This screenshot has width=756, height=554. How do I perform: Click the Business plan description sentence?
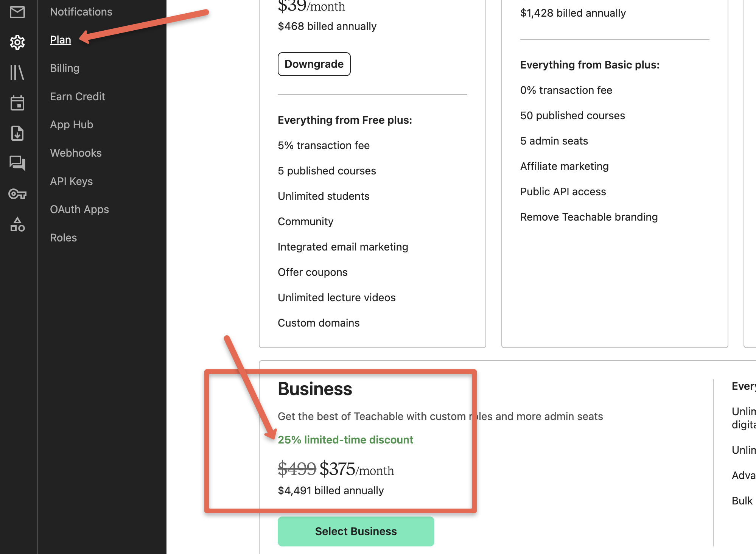click(x=440, y=416)
